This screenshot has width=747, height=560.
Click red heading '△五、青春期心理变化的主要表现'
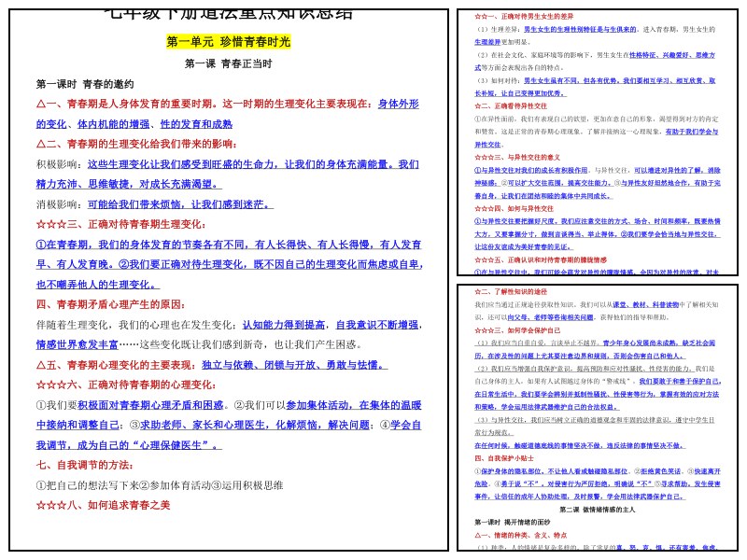pos(116,365)
